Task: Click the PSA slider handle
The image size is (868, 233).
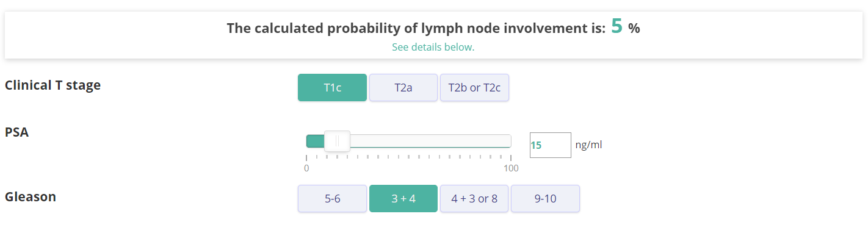Action: [337, 141]
